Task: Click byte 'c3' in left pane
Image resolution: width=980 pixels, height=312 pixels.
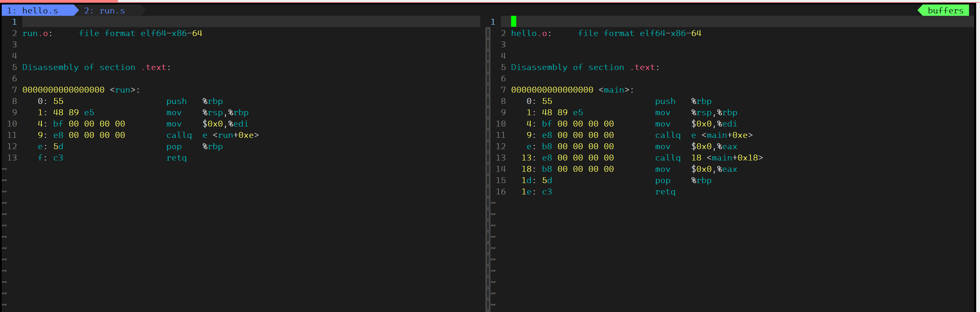Action: click(58, 158)
